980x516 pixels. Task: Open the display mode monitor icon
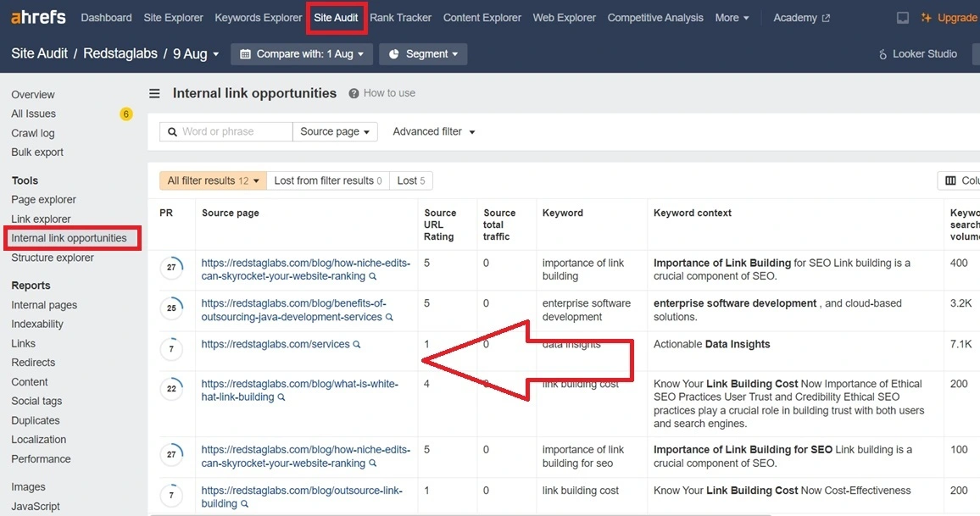click(903, 18)
